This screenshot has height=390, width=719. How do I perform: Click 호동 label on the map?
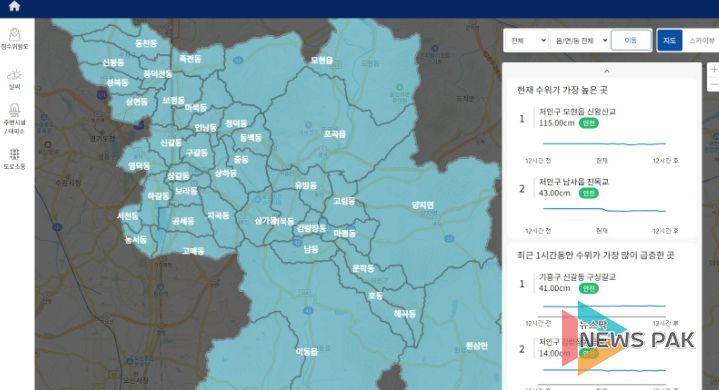[375, 296]
